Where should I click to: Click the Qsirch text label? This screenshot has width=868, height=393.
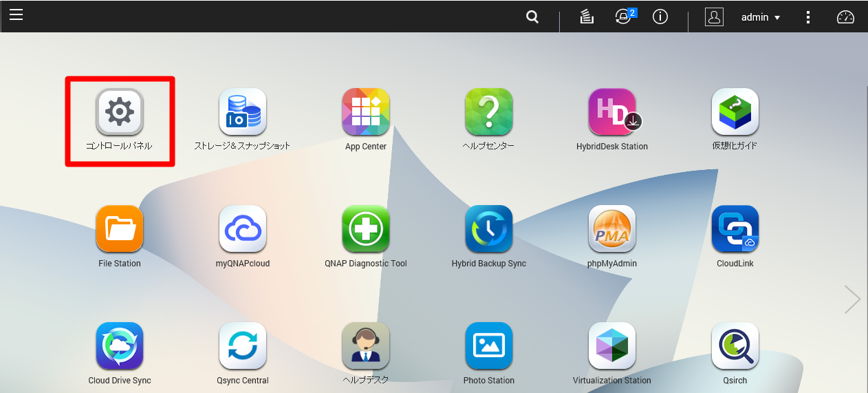pyautogui.click(x=735, y=381)
